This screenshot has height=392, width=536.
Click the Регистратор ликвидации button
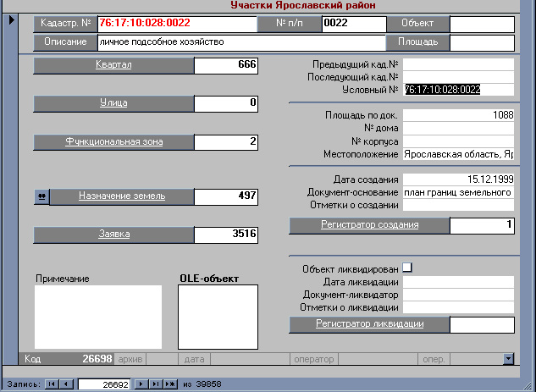(368, 323)
